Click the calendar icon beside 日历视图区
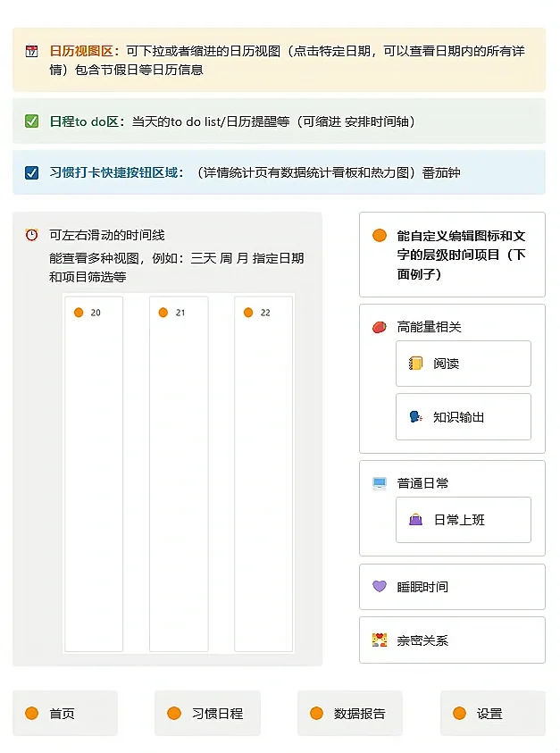Image resolution: width=560 pixels, height=753 pixels. click(31, 52)
